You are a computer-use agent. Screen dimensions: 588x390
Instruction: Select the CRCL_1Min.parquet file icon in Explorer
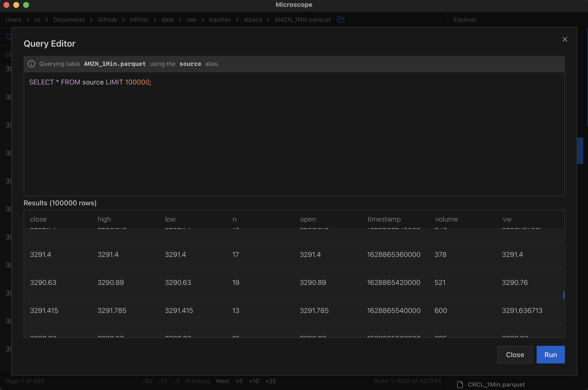click(x=460, y=384)
